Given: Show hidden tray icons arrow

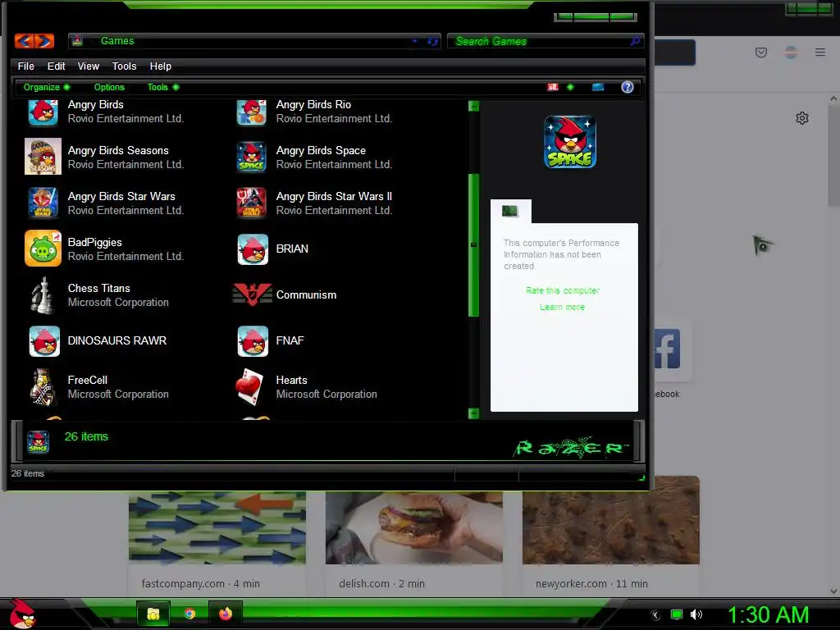Looking at the screenshot, I should [655, 615].
